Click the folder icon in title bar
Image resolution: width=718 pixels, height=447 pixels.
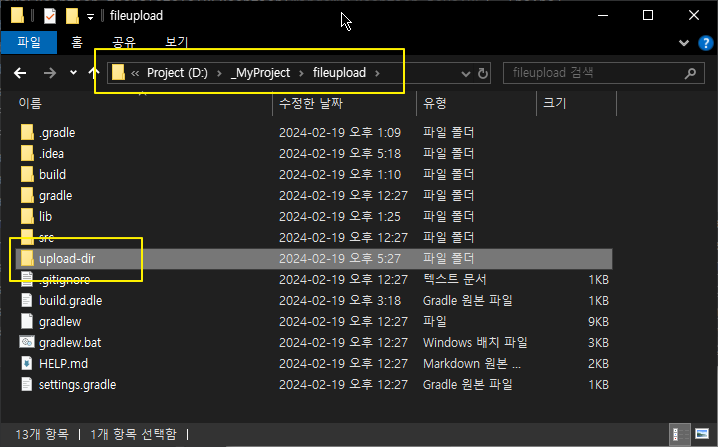[17, 16]
